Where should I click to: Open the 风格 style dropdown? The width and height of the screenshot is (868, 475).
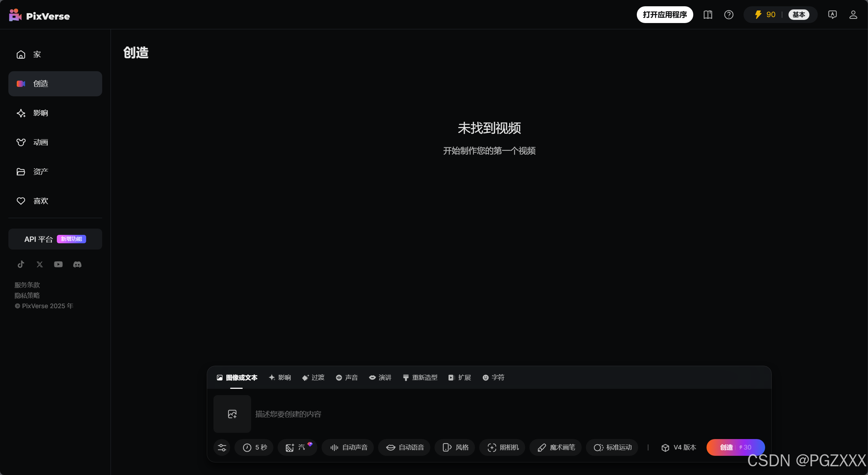point(455,447)
